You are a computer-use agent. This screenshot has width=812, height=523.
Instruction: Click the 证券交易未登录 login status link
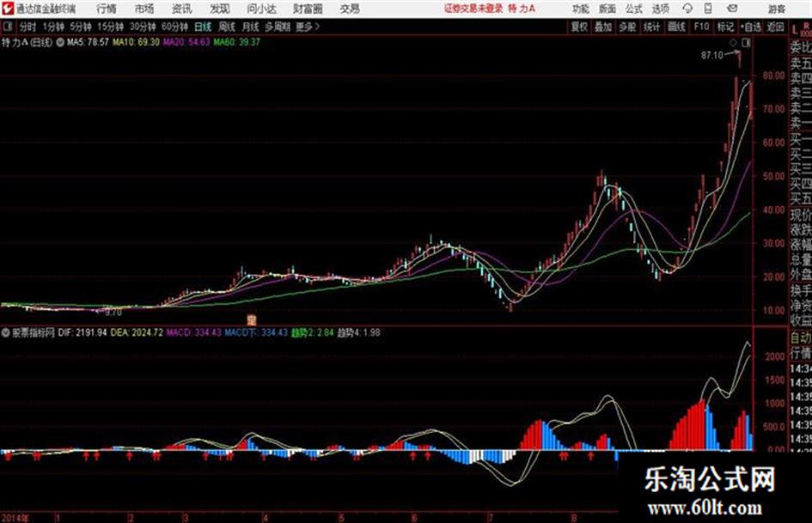point(473,9)
